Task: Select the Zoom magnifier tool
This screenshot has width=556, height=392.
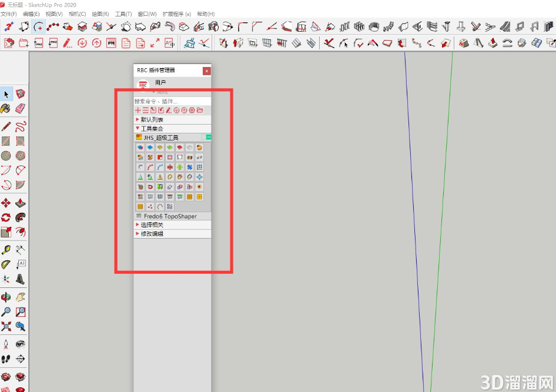Action: 6,311
